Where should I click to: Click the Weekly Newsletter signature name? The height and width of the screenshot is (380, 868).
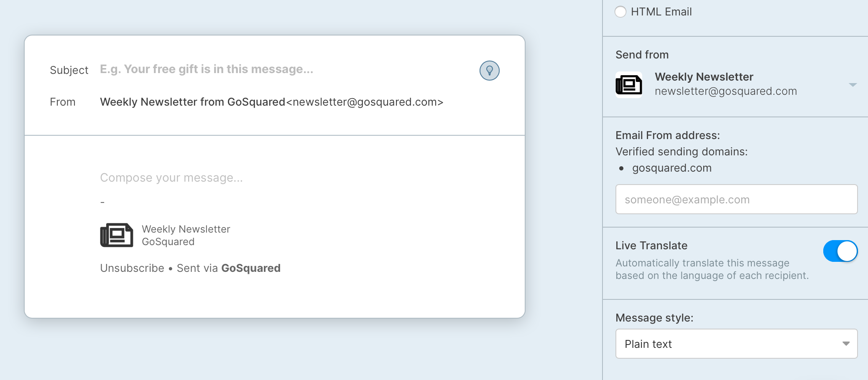tap(186, 229)
